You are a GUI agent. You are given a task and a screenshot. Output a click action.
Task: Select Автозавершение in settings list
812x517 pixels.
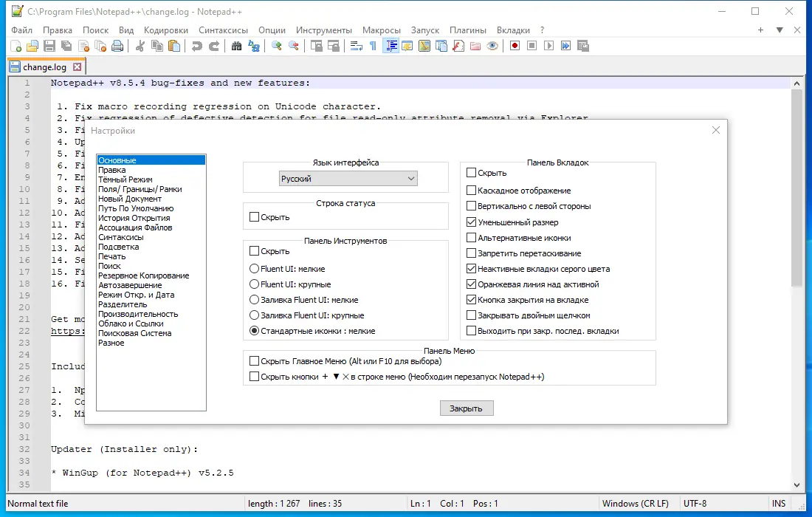130,285
